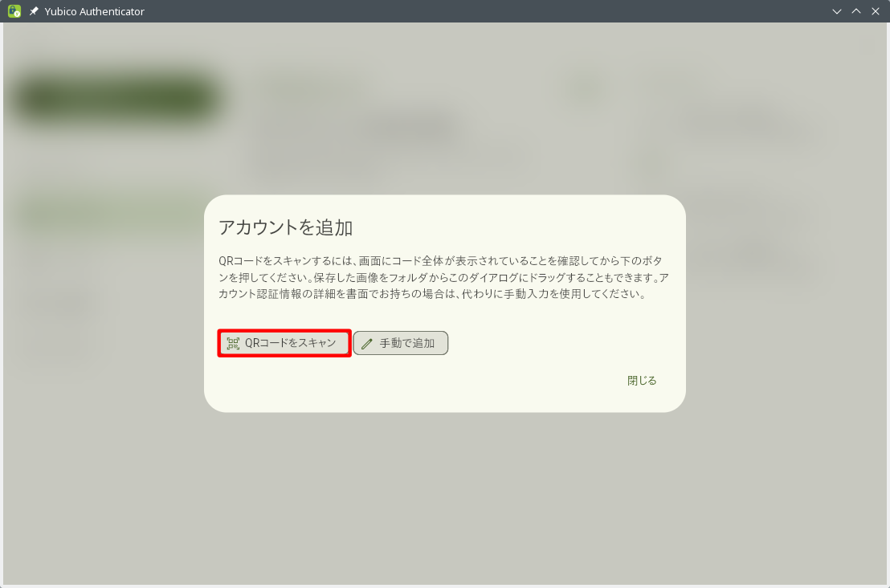890x588 pixels.
Task: Choose manual credential input option
Action: tap(401, 343)
